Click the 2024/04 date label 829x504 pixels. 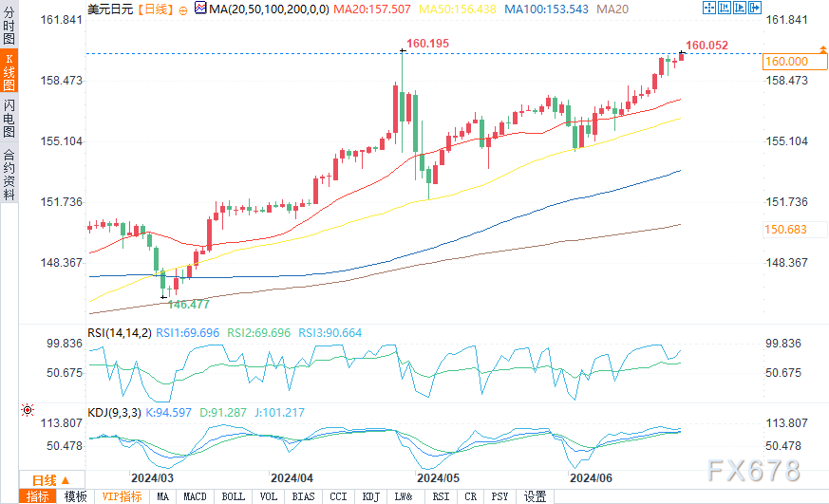coord(292,478)
